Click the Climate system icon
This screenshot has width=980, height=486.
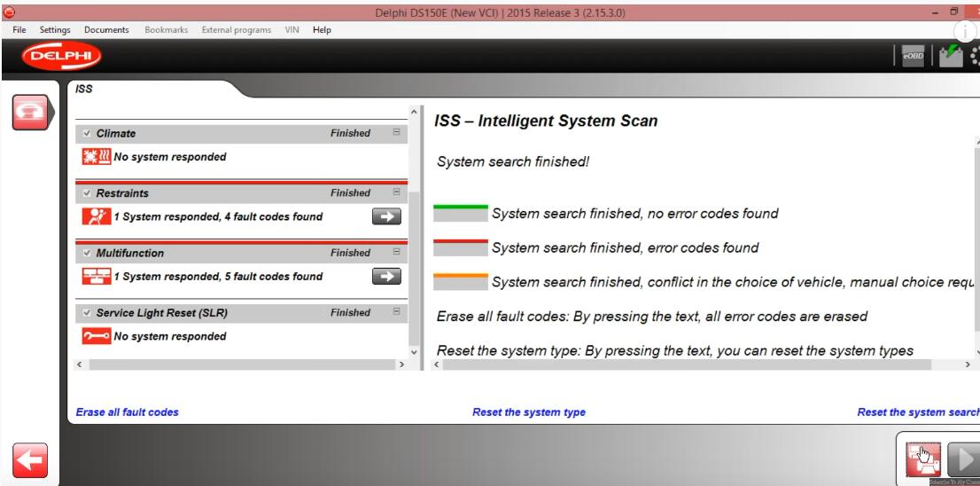tap(97, 156)
